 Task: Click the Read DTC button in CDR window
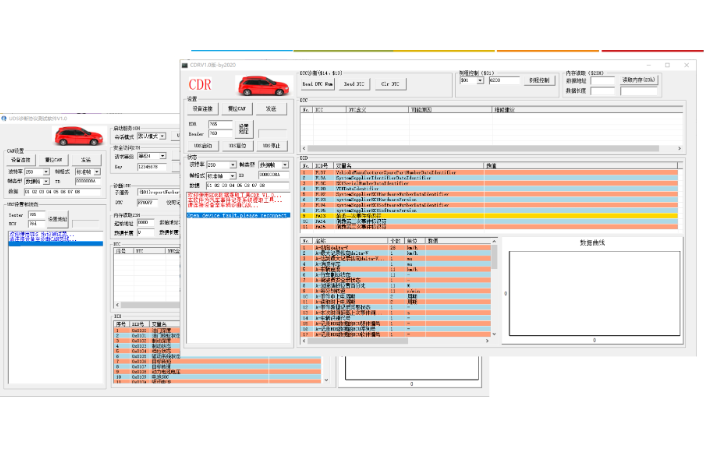(354, 84)
